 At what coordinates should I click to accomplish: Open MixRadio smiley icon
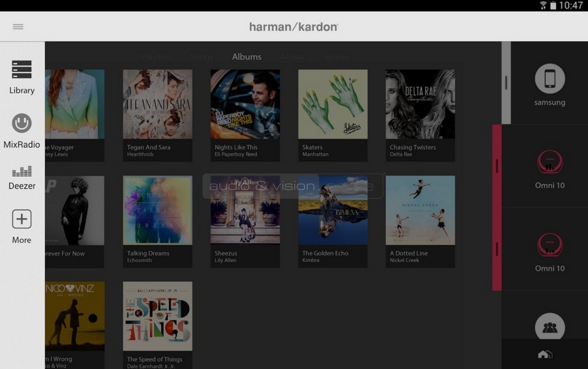coord(22,123)
